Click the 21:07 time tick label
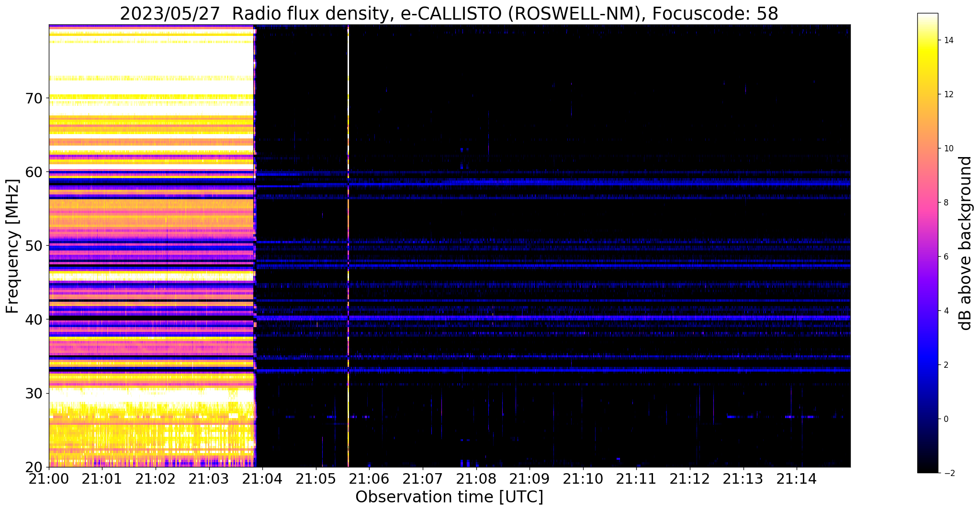Image resolution: width=980 pixels, height=511 pixels. 423,479
